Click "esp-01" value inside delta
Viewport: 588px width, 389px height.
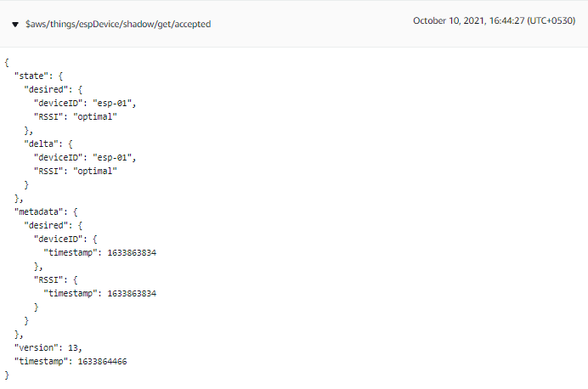click(112, 157)
